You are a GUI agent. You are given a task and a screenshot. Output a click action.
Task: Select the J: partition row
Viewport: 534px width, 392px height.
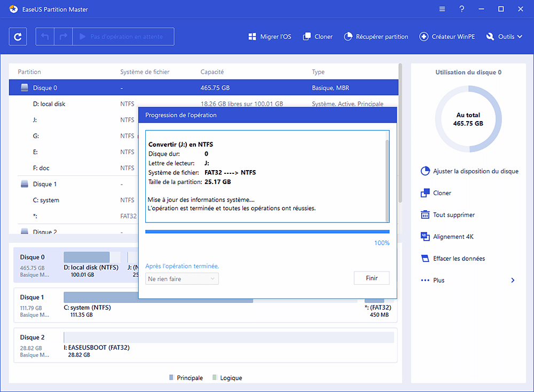pyautogui.click(x=74, y=120)
